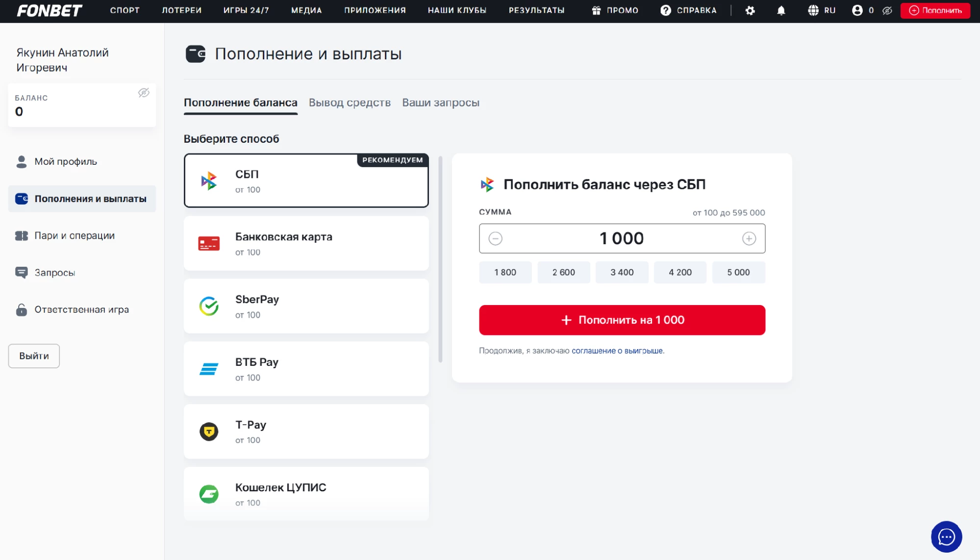Switch to Пополнение баланса tab
The image size is (980, 560).
coord(241,102)
